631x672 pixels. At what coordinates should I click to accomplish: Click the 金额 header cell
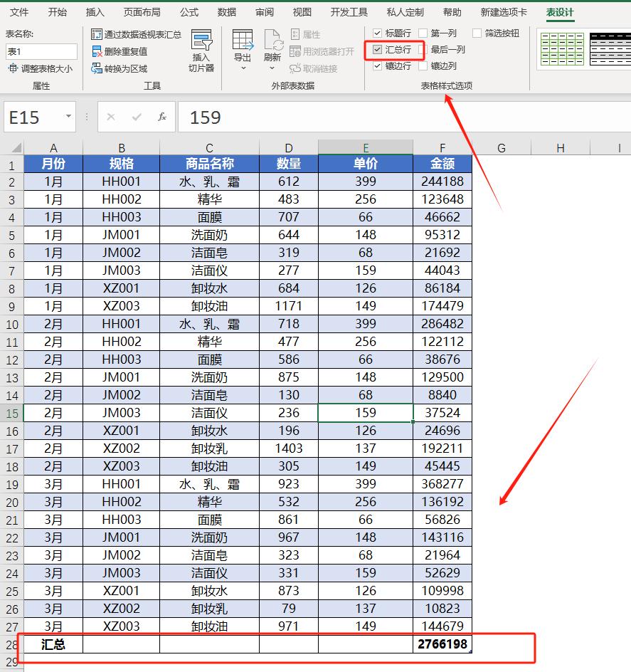pos(442,164)
